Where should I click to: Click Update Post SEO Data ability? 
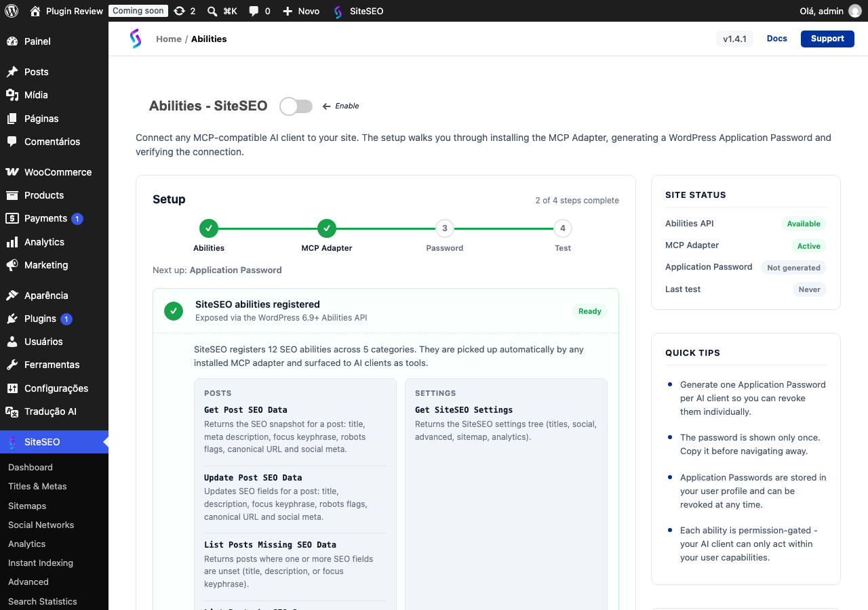[253, 477]
